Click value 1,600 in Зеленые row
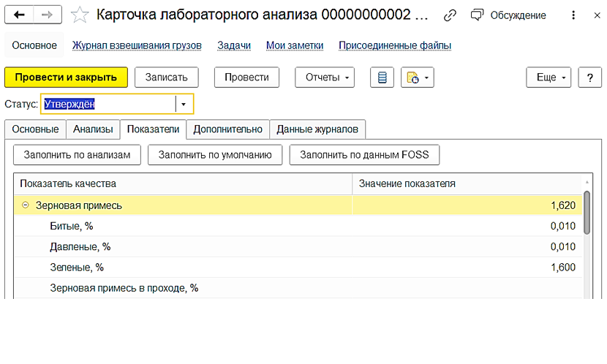Viewport: 607px width, 364px height. (x=563, y=268)
